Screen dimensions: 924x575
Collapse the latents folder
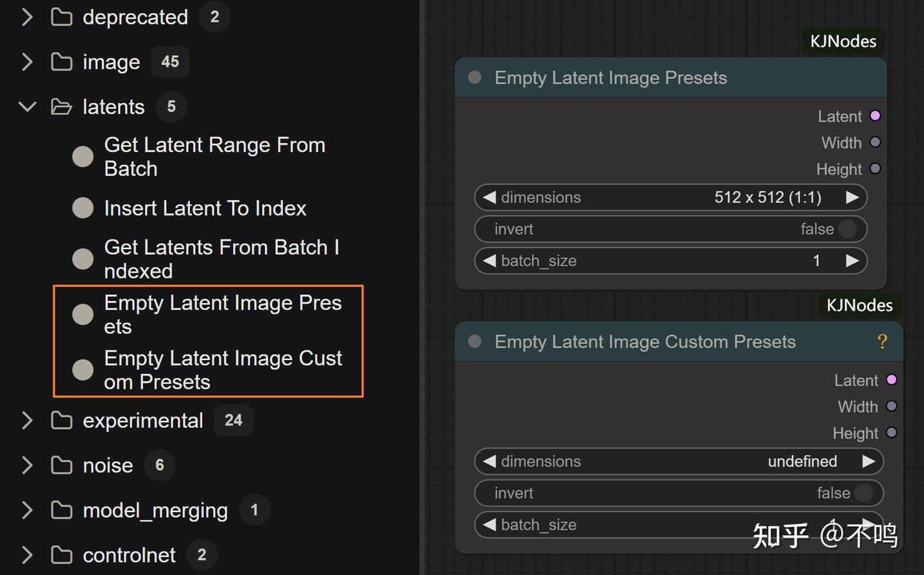tap(27, 107)
